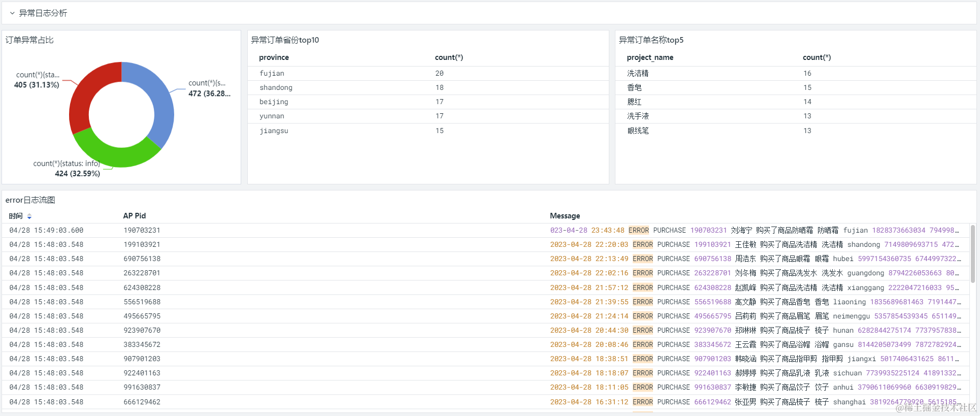Select the green donut chart segment
The width and height of the screenshot is (980, 416).
[116, 154]
